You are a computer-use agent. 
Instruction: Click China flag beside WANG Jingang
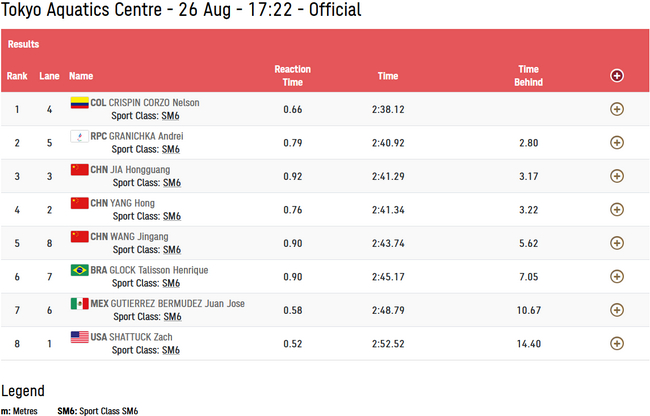[x=79, y=237]
